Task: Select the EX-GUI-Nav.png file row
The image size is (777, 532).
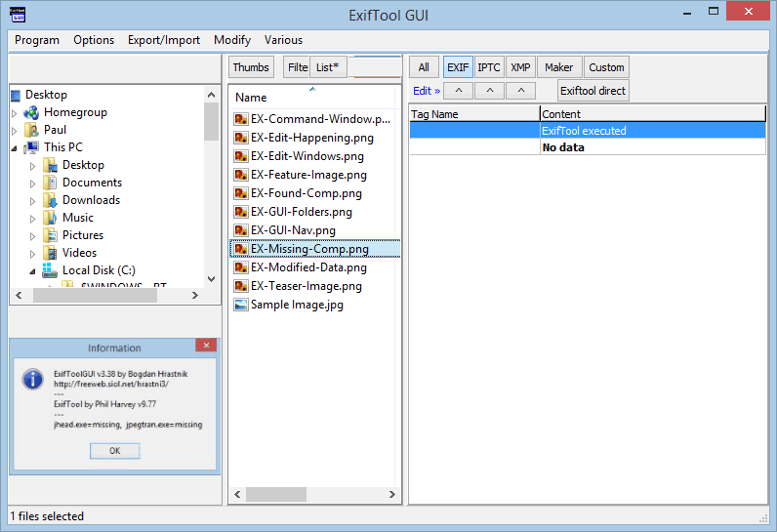Action: click(x=293, y=230)
